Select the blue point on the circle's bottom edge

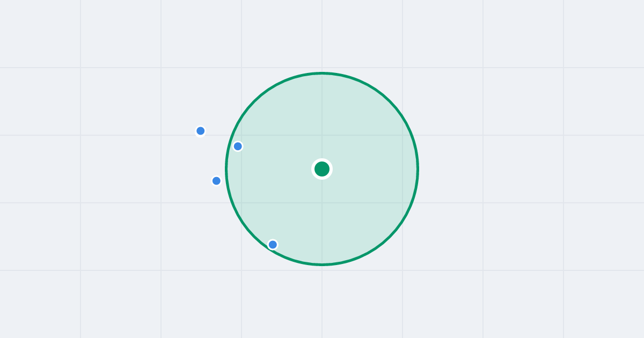(x=273, y=245)
